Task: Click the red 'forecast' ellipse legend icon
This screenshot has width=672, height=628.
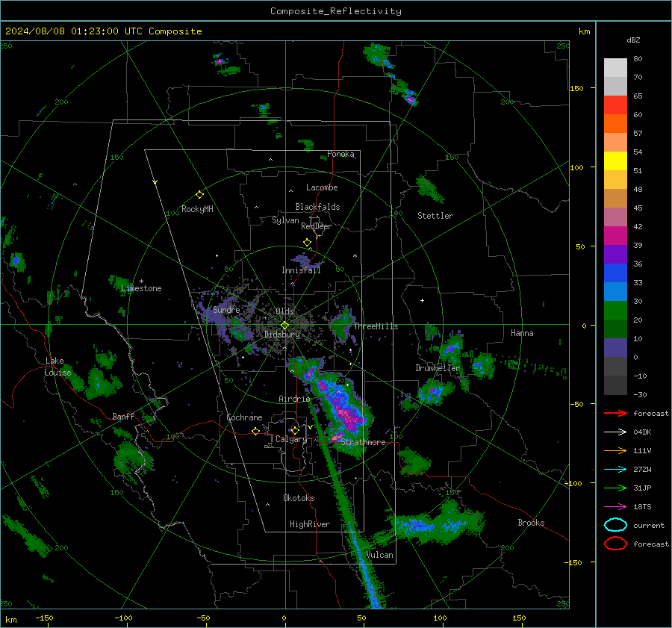Action: click(615, 544)
